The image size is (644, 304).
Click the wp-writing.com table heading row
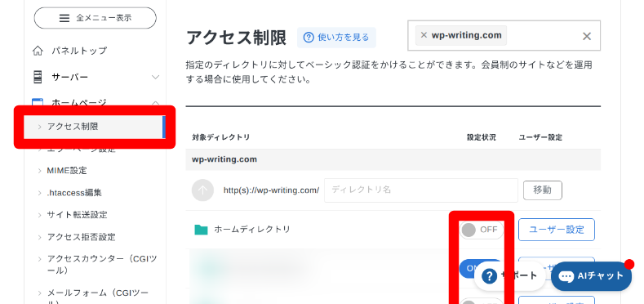click(393, 159)
